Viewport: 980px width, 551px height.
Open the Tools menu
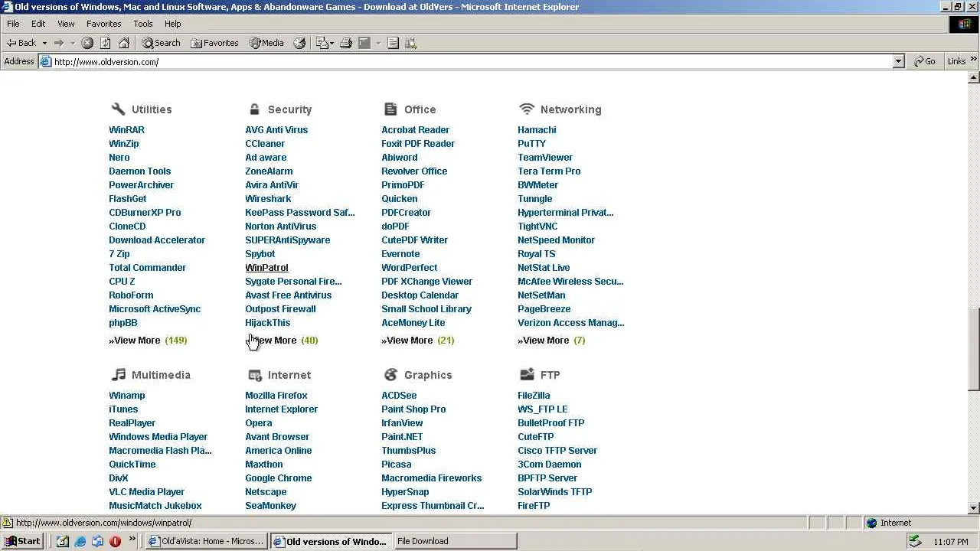click(143, 24)
